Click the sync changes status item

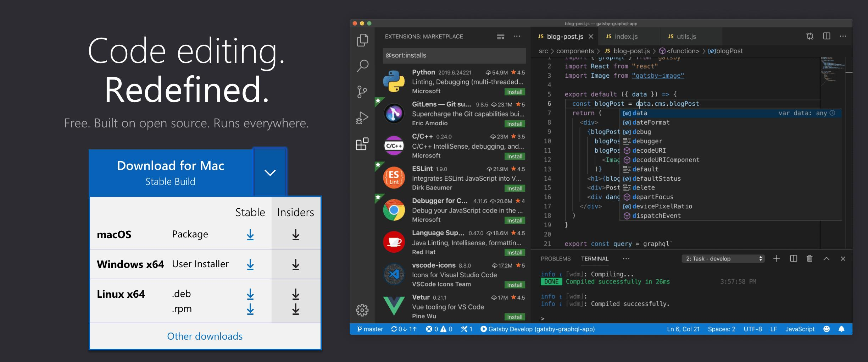[404, 329]
